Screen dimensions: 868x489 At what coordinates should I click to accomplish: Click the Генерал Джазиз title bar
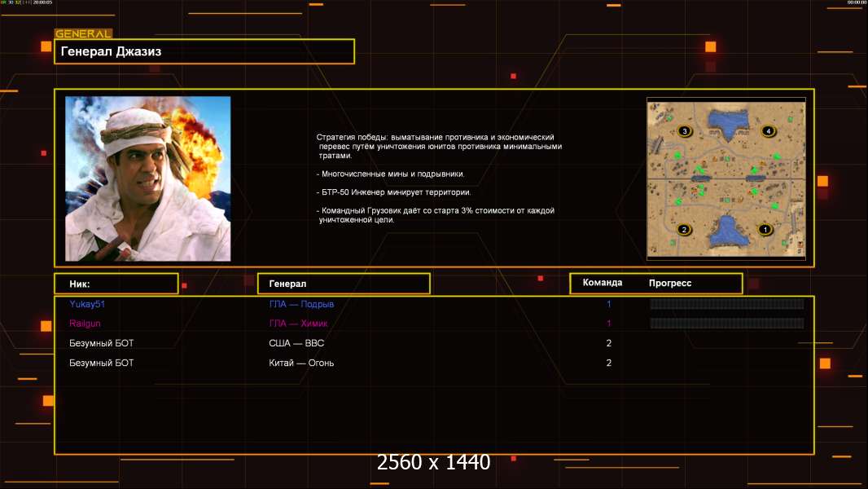click(x=204, y=51)
